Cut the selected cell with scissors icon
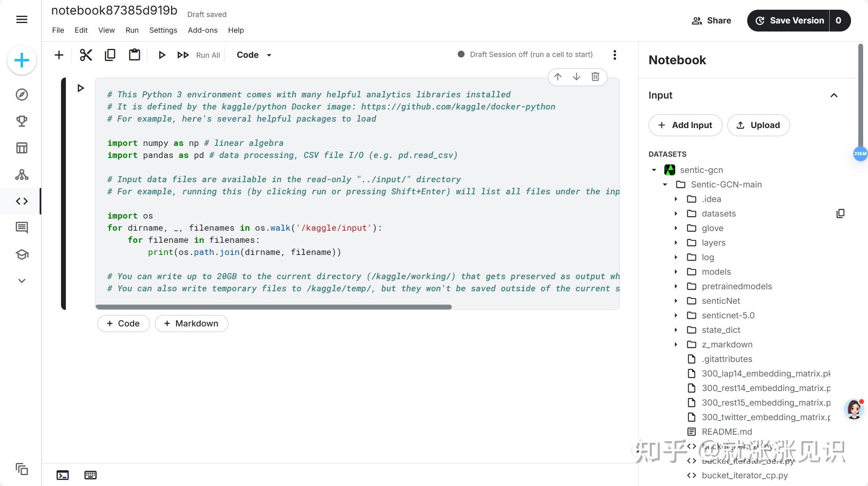Image resolution: width=868 pixels, height=486 pixels. pyautogui.click(x=86, y=55)
